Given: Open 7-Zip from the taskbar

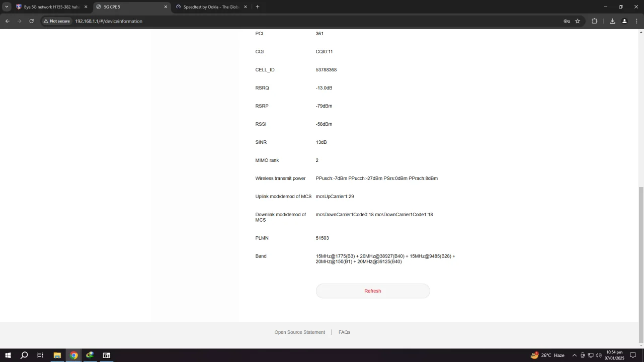Looking at the screenshot, I should (107, 355).
